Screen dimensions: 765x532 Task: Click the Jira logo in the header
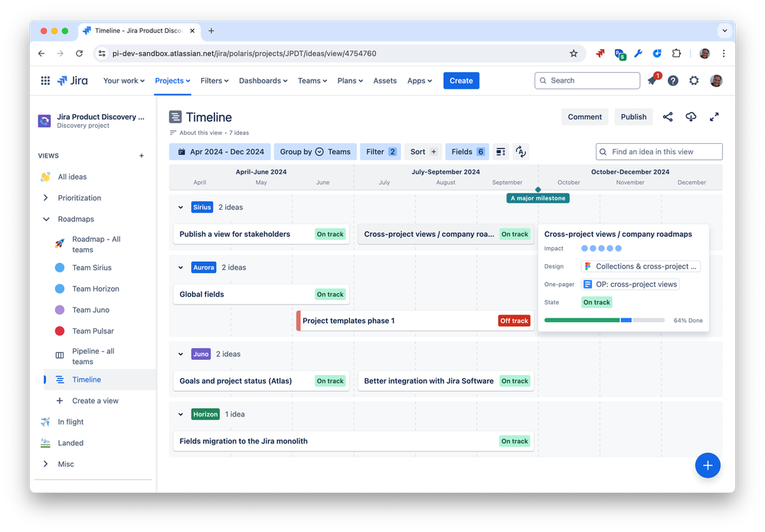tap(73, 80)
